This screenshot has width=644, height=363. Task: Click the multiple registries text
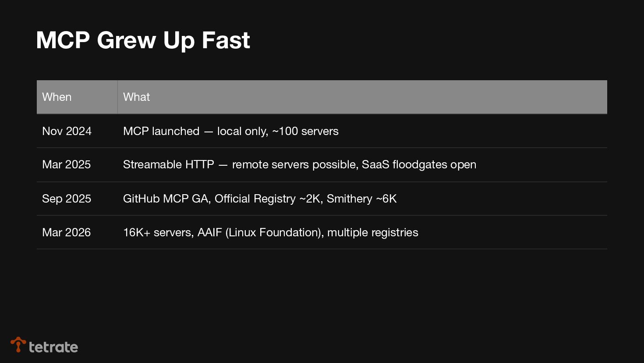click(373, 232)
